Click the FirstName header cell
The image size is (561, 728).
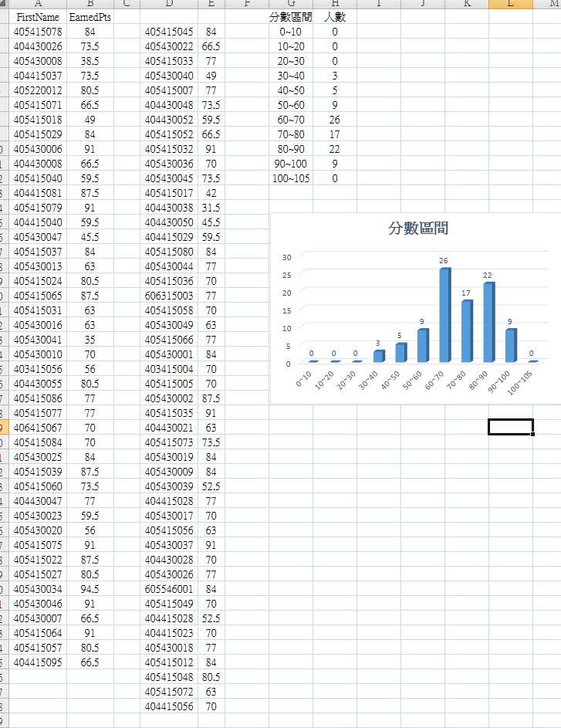39,17
